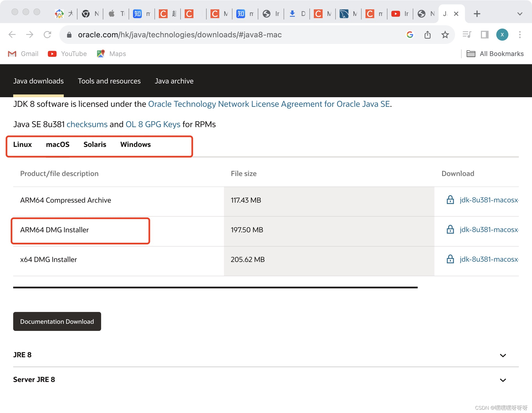Open the media control playlist icon
The image size is (532, 413).
[x=467, y=35]
